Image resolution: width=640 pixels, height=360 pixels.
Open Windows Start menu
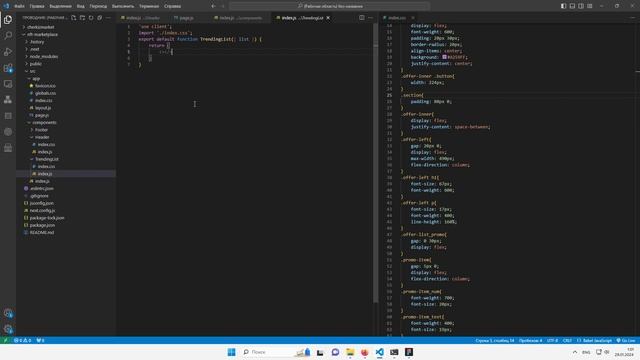tap(231, 352)
